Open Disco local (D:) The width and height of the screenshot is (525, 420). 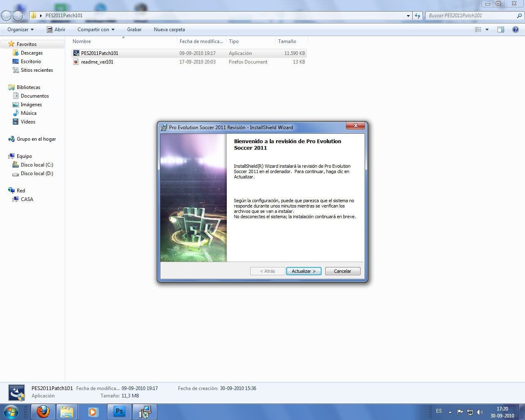coord(37,173)
